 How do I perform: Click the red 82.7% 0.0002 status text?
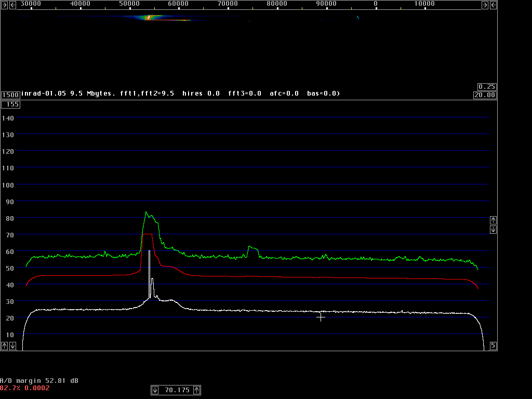pyautogui.click(x=25, y=388)
